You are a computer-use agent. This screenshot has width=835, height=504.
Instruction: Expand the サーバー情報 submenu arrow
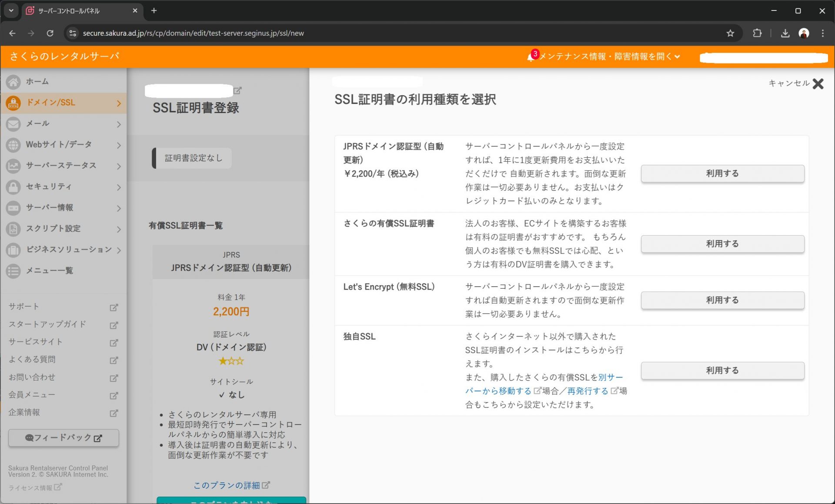point(119,208)
